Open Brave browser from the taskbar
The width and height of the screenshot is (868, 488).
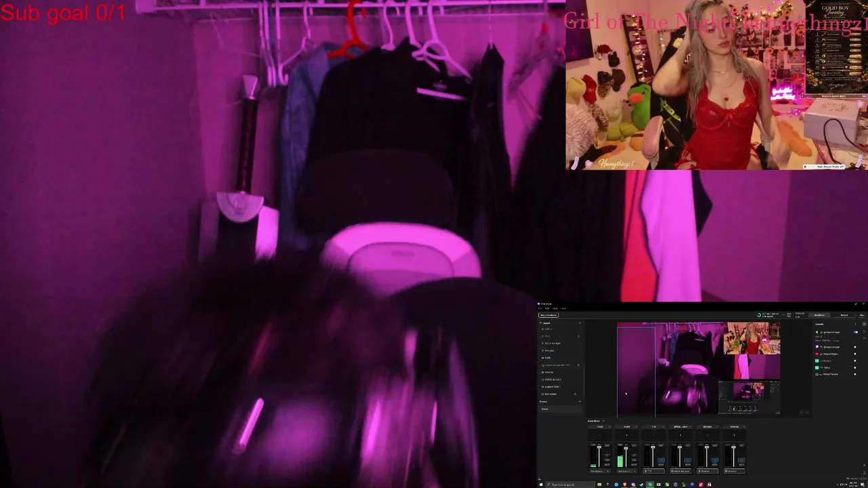tap(625, 485)
